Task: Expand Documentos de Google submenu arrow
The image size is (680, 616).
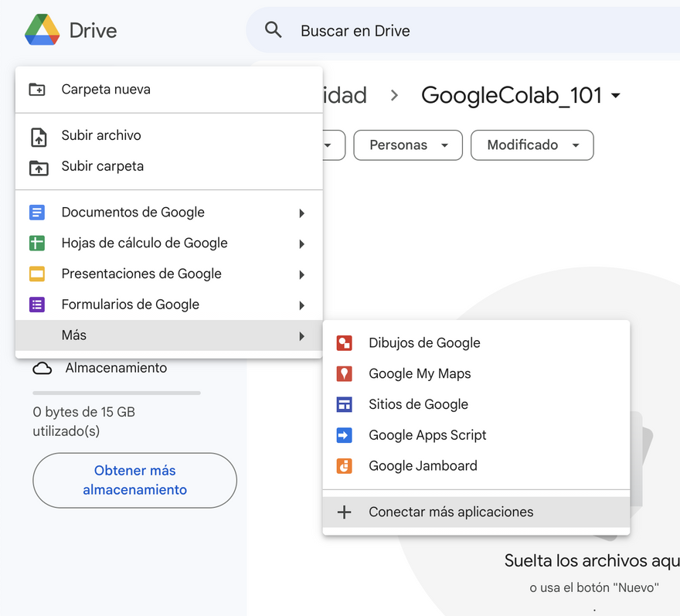Action: coord(302,213)
